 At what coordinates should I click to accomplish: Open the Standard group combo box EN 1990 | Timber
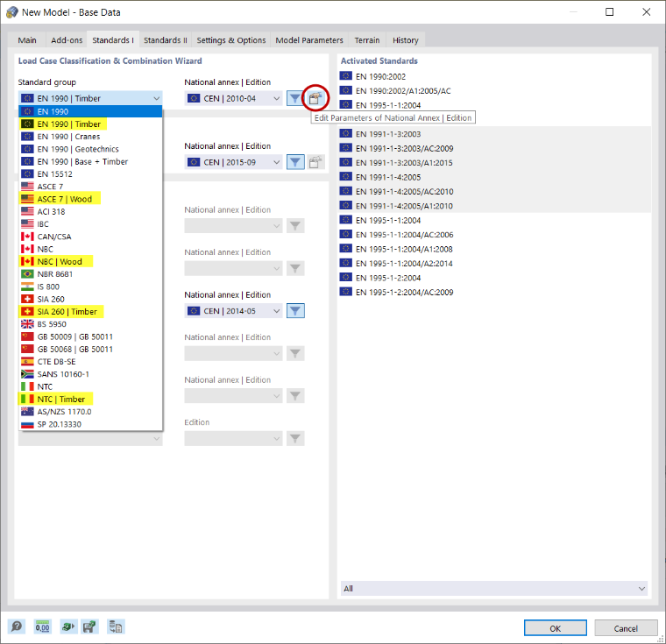point(90,98)
